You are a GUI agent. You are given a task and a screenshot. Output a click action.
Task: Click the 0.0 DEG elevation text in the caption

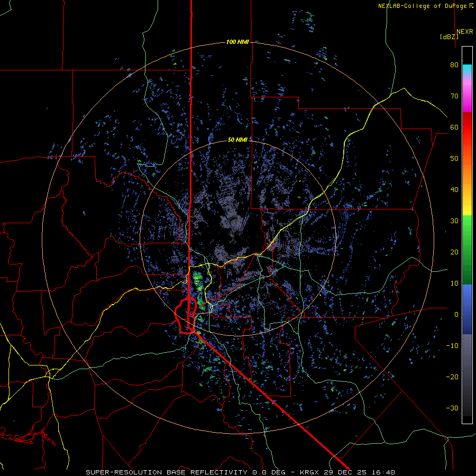(270, 472)
